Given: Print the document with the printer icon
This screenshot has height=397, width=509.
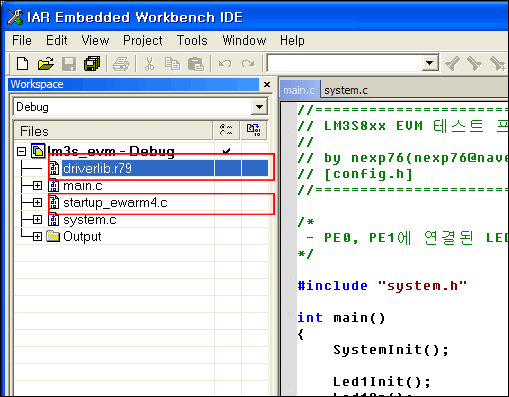Looking at the screenshot, I should 121,63.
